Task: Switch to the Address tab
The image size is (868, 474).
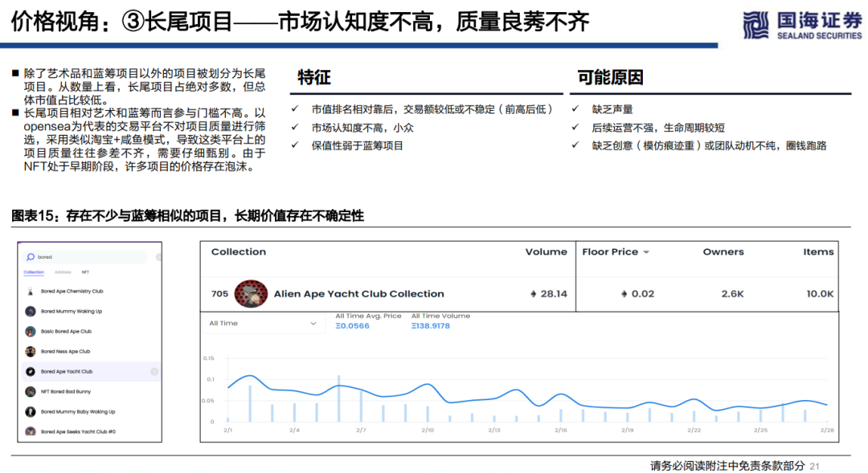Action: coord(62,272)
